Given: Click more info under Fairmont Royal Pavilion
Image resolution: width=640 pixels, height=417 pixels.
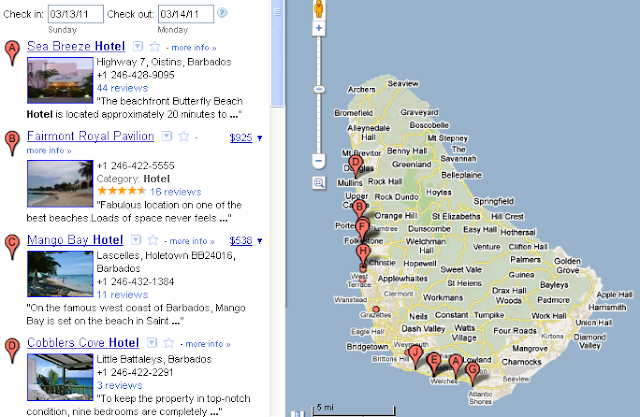Looking at the screenshot, I should pos(49,151).
